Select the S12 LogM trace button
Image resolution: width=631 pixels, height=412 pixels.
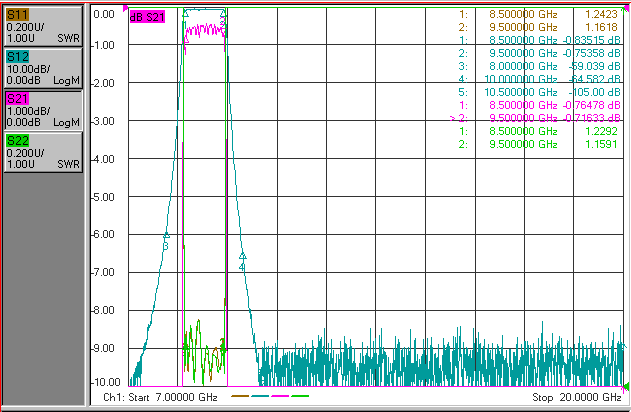point(43,68)
